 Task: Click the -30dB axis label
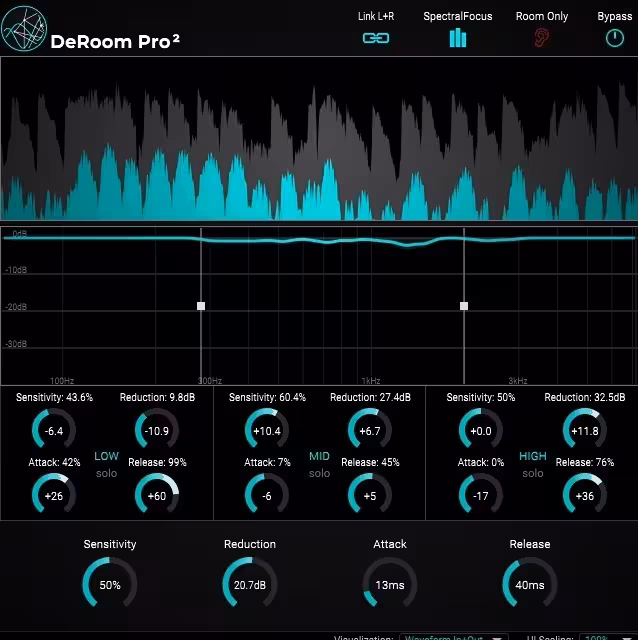(16, 344)
